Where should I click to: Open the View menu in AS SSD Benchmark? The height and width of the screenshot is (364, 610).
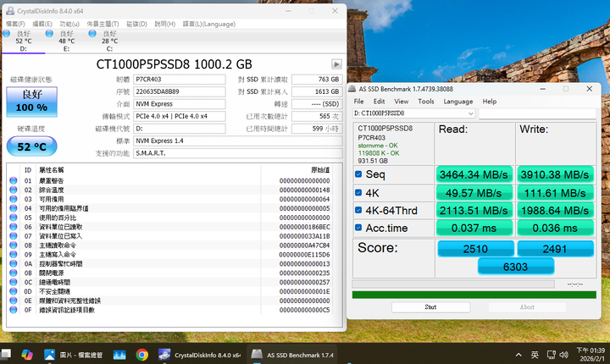401,101
